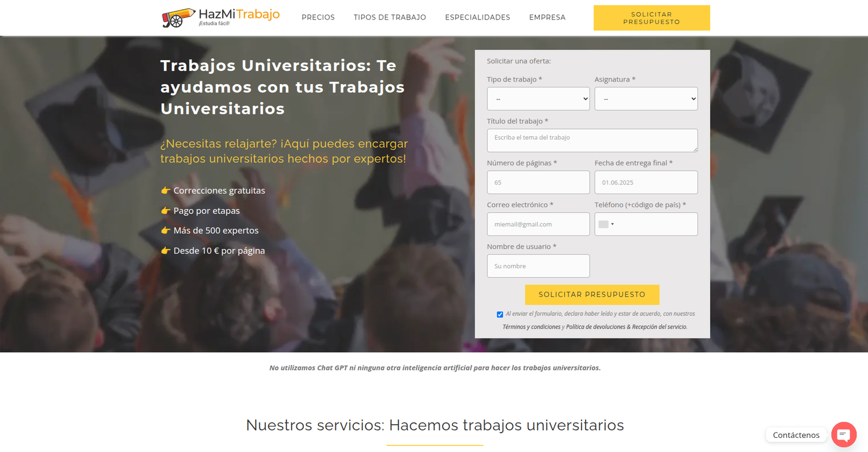Click the Contáctenos label
868x452 pixels.
pyautogui.click(x=796, y=435)
